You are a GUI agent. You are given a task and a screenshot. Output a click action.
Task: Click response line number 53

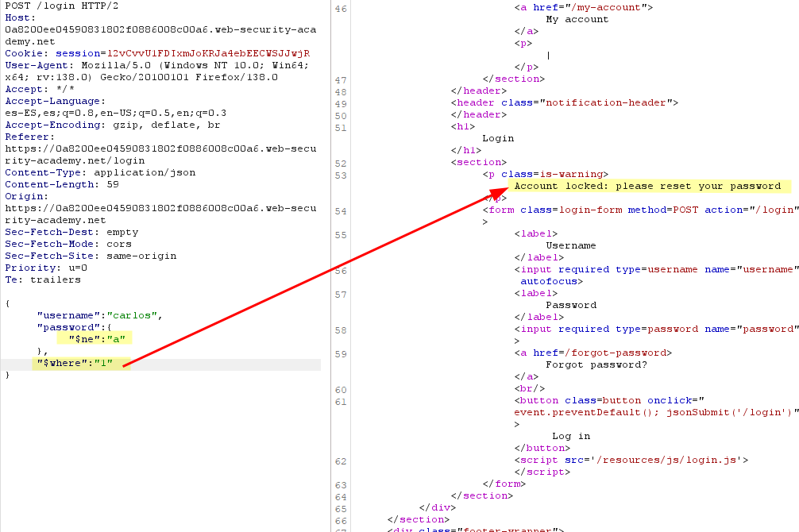pyautogui.click(x=341, y=175)
